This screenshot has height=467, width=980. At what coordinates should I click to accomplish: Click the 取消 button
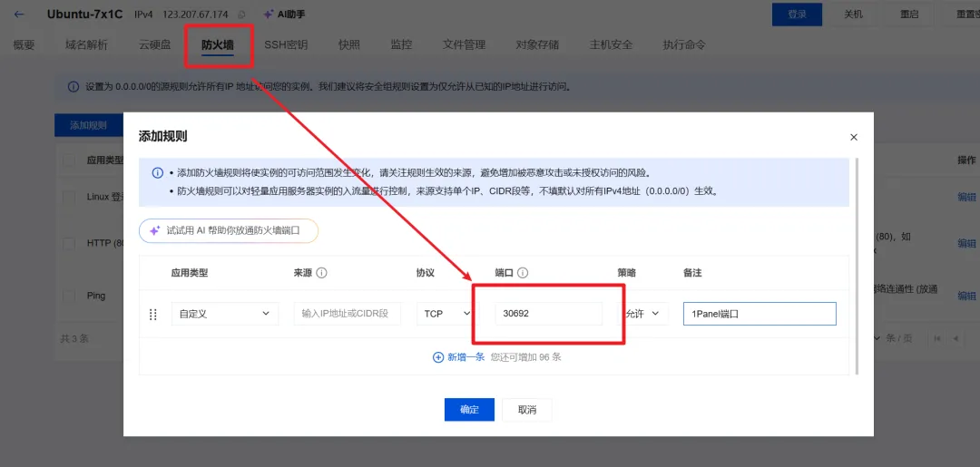pyautogui.click(x=527, y=410)
